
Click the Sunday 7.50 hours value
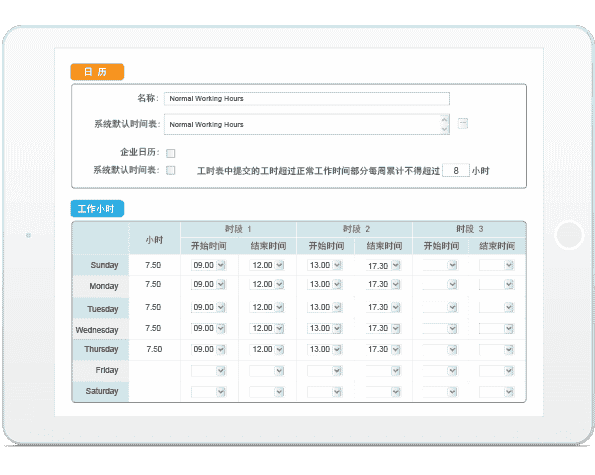click(x=153, y=265)
